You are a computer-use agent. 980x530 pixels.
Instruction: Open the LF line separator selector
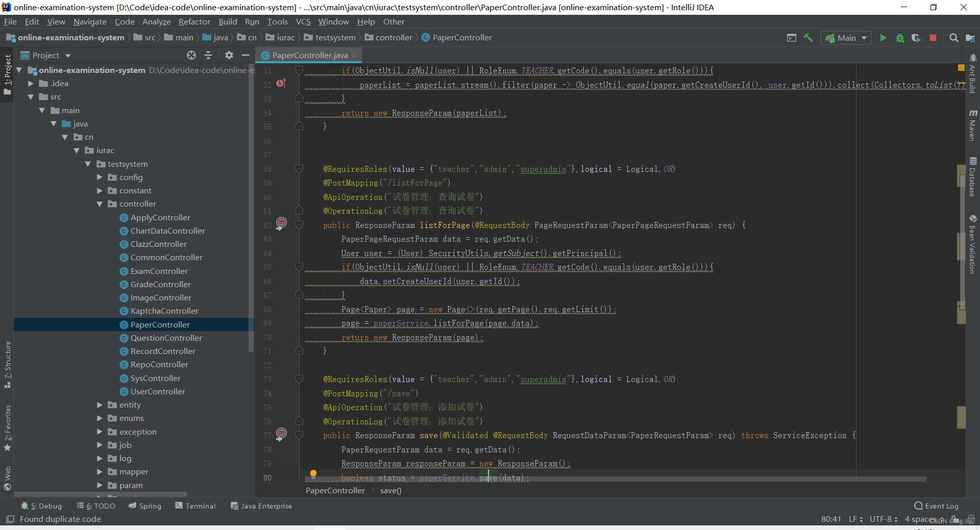[x=855, y=519]
